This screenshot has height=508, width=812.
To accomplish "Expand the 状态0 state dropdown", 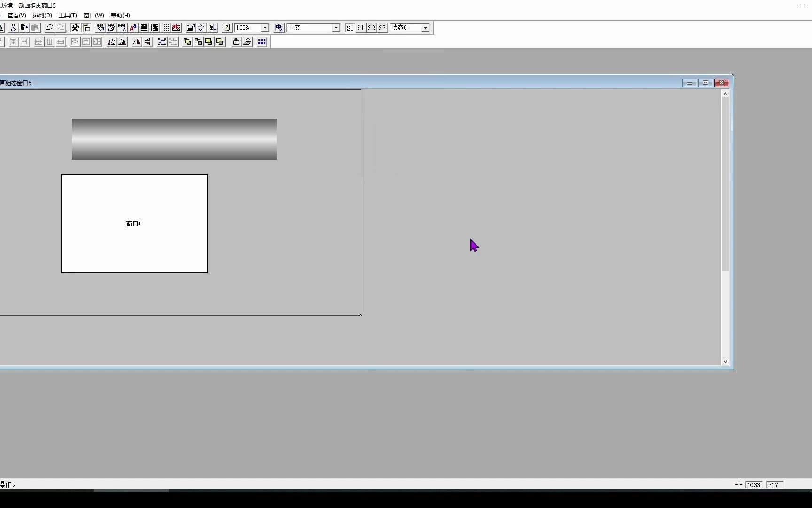I will (425, 28).
